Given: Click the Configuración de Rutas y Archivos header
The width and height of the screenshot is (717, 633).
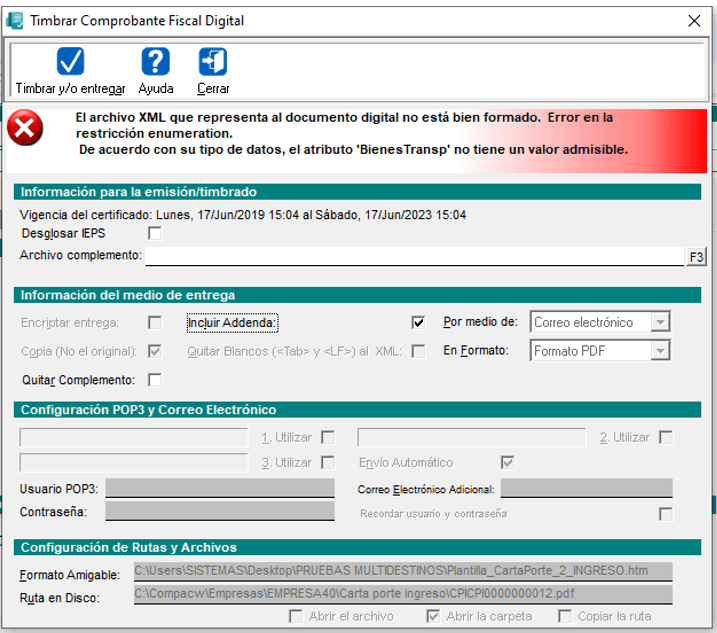Looking at the screenshot, I should click(x=357, y=547).
